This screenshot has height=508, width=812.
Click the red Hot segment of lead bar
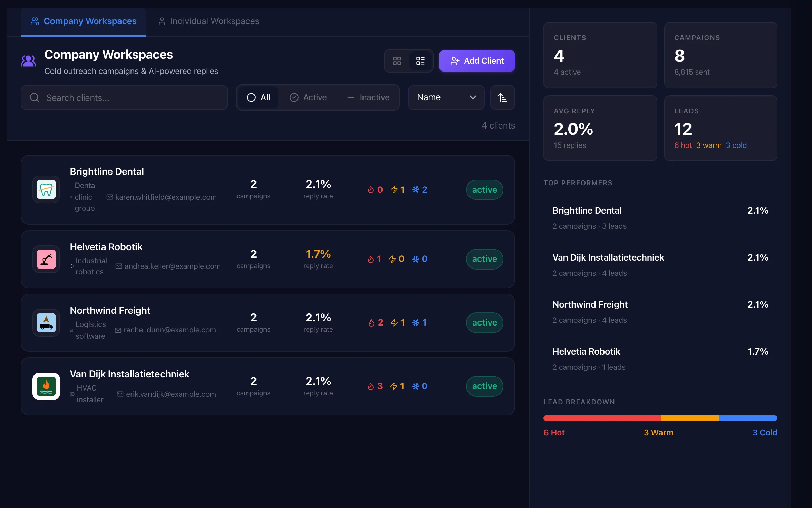pos(602,418)
